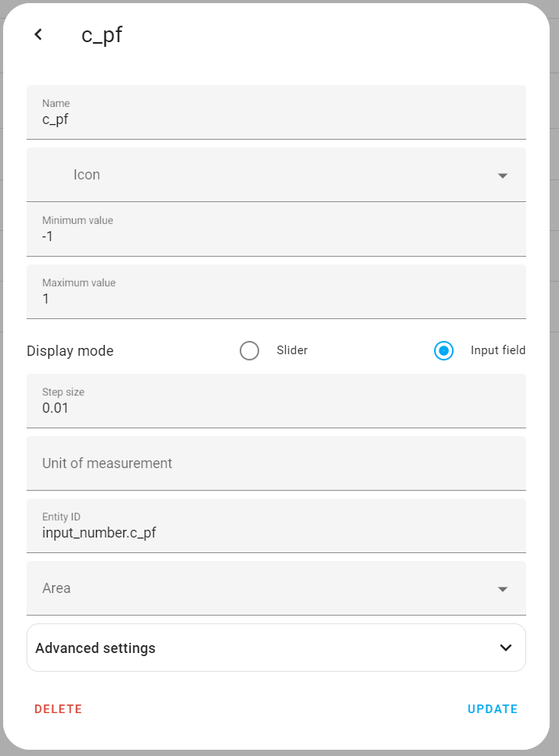The width and height of the screenshot is (559, 756).
Task: Click into the Name field
Action: pos(276,119)
